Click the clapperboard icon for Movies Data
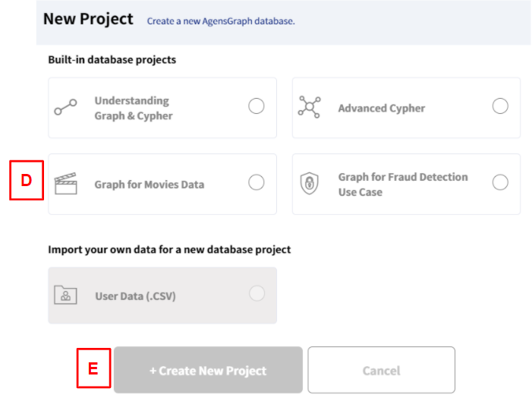This screenshot has width=532, height=395. coord(66,184)
